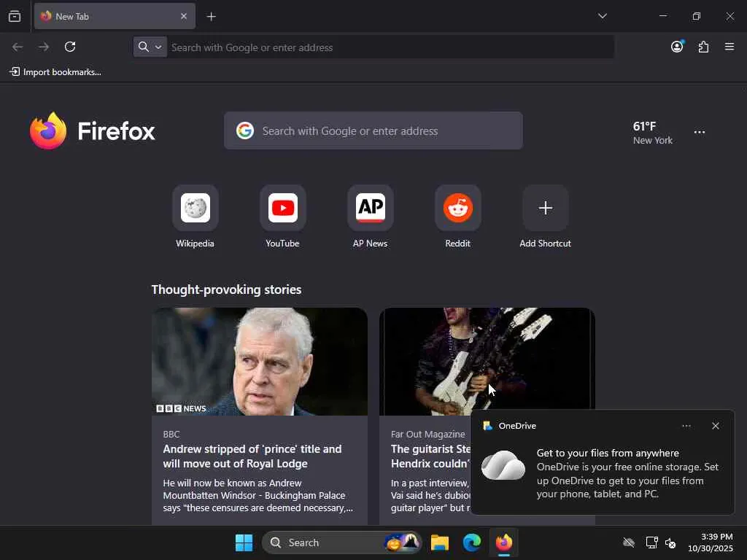747x560 pixels.
Task: Close the New Tab tab
Action: [x=183, y=16]
